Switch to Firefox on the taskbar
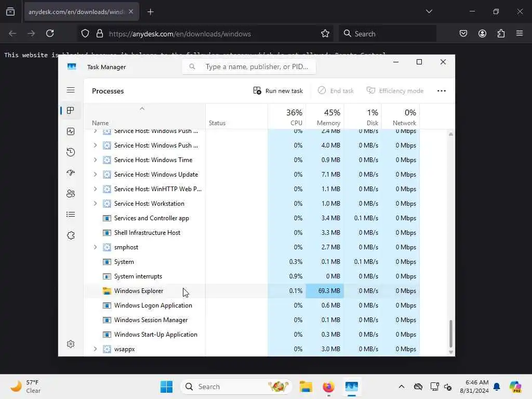The image size is (532, 399). pos(328,387)
